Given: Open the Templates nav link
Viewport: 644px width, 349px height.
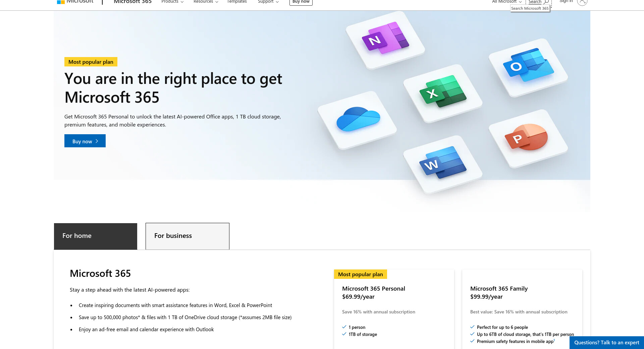Looking at the screenshot, I should coord(237,2).
